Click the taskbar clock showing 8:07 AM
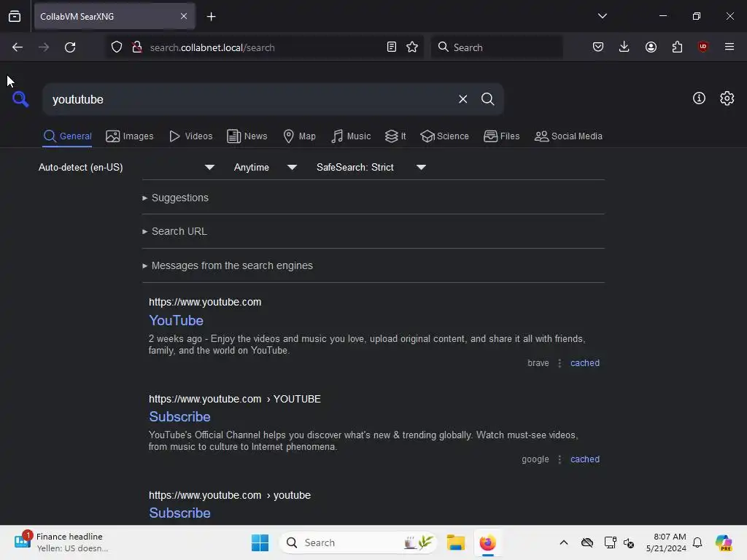Viewport: 747px width, 560px height. coord(666,542)
